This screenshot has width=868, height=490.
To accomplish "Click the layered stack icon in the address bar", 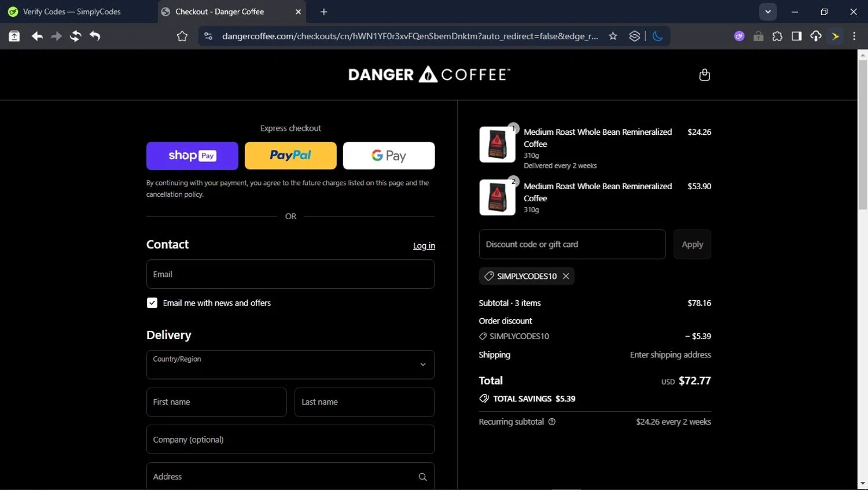I will 634,36.
